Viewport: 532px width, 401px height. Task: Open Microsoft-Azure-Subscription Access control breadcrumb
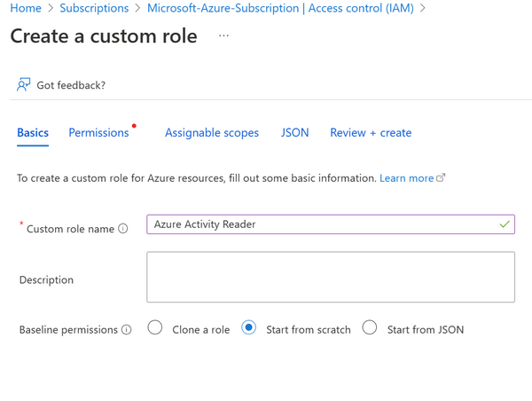coord(280,8)
